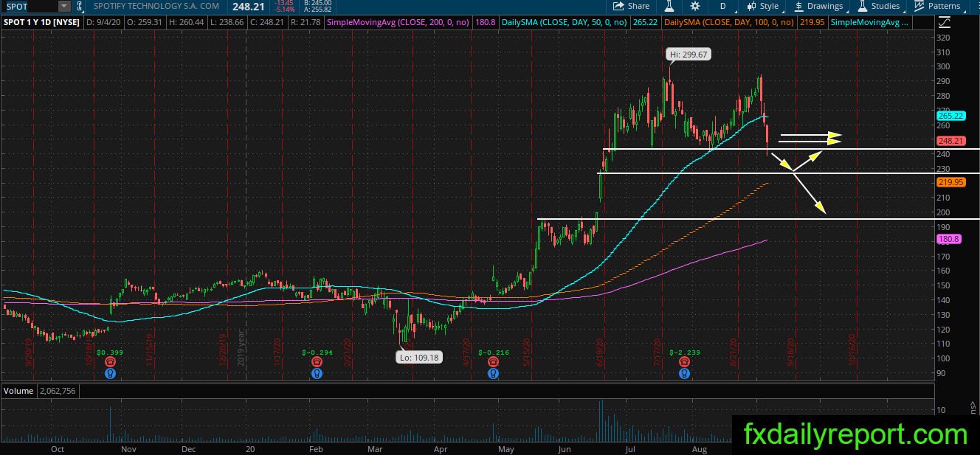Click the D: 9/4/20 date field
Screen dimensions: 980x455
pos(104,22)
